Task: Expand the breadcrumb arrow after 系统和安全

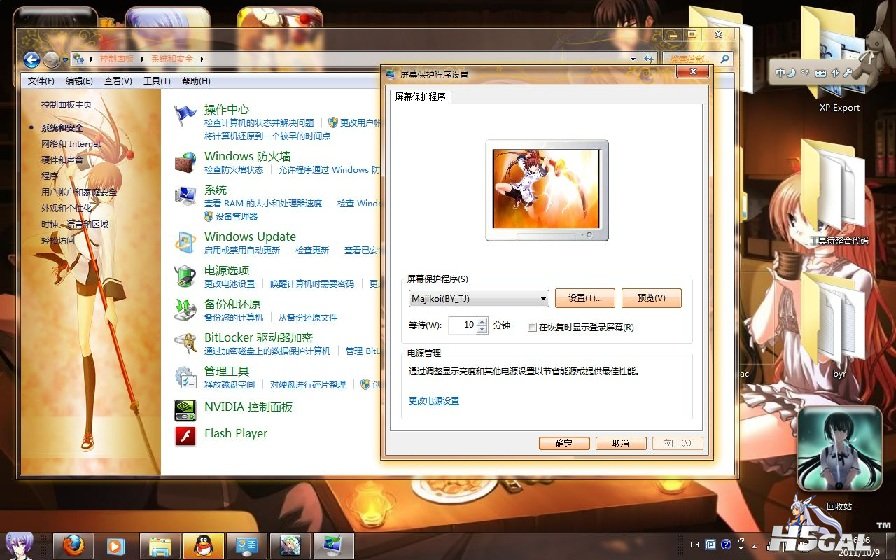Action: pyautogui.click(x=202, y=59)
